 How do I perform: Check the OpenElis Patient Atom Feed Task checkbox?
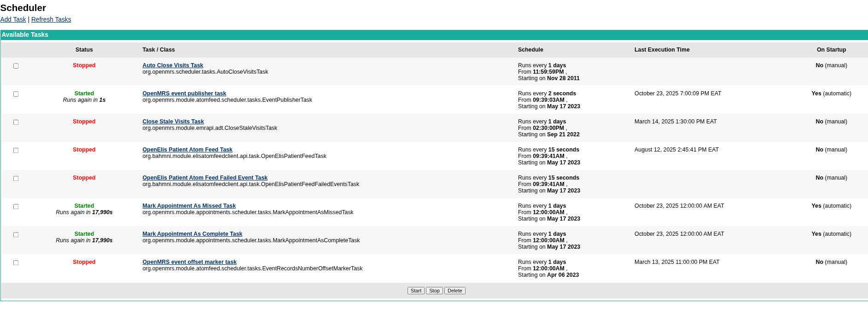click(16, 150)
